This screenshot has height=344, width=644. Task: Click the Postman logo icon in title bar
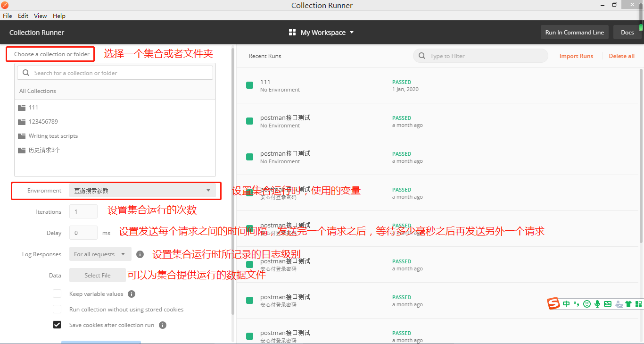coord(5,5)
